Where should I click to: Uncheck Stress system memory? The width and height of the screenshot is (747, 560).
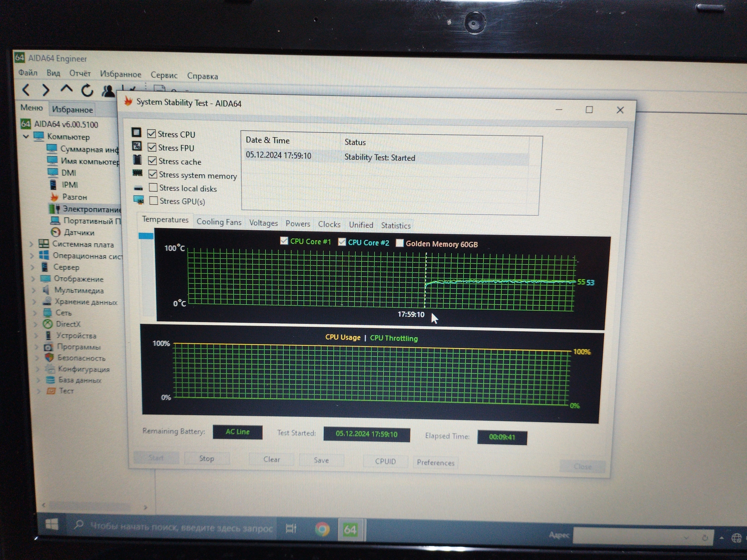click(153, 174)
